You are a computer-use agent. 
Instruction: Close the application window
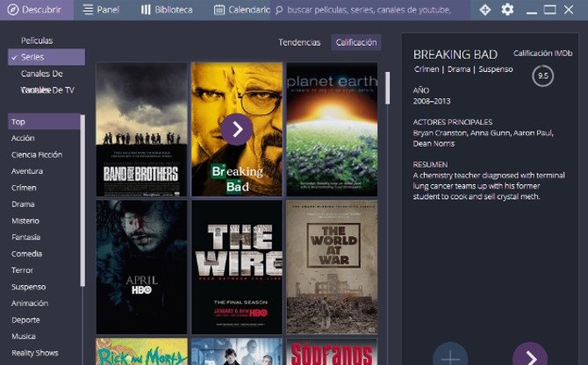click(x=569, y=10)
